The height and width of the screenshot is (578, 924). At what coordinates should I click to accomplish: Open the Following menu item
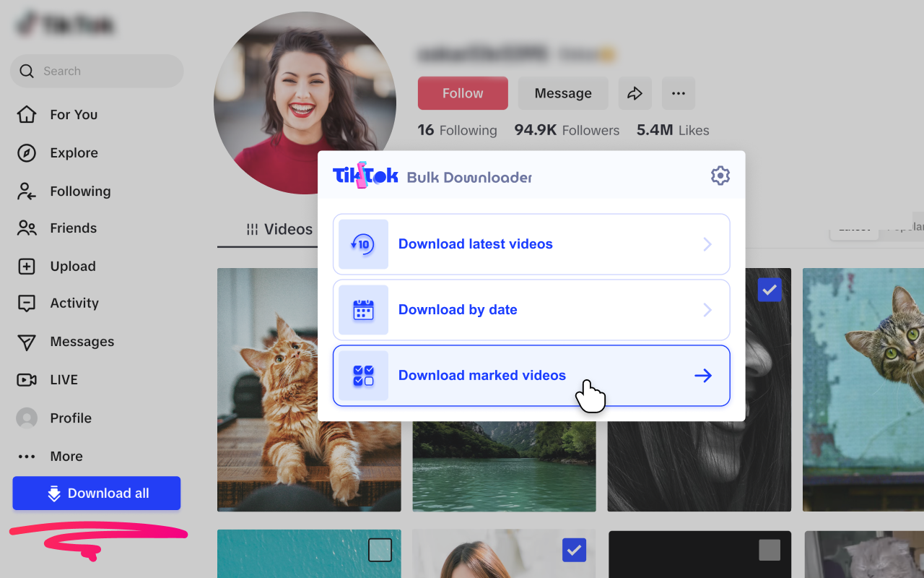pyautogui.click(x=80, y=191)
